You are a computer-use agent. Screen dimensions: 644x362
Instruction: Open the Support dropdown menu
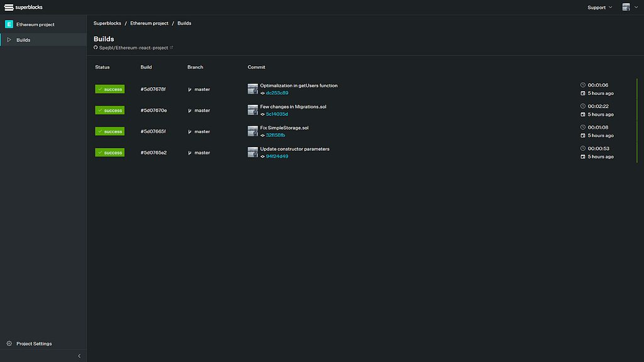coord(599,8)
